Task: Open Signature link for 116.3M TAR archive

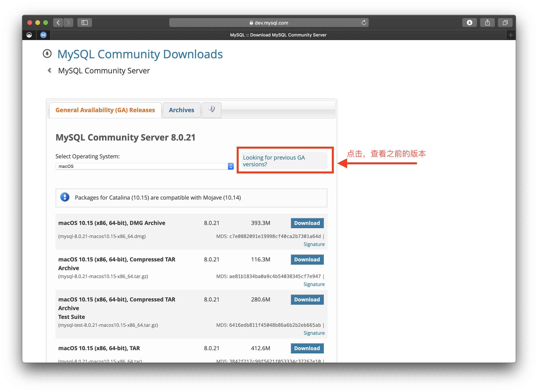Action: click(314, 284)
